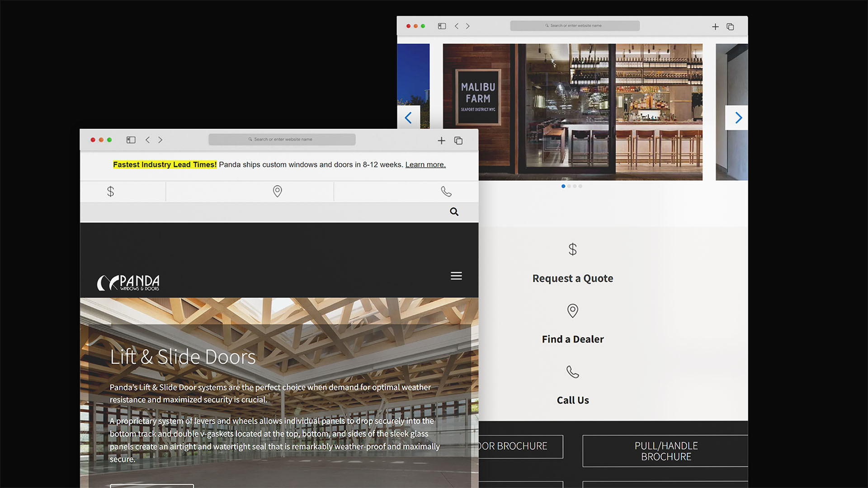Open the partially hidden Door Brochure button
Screen dimensions: 868x488
(521, 446)
